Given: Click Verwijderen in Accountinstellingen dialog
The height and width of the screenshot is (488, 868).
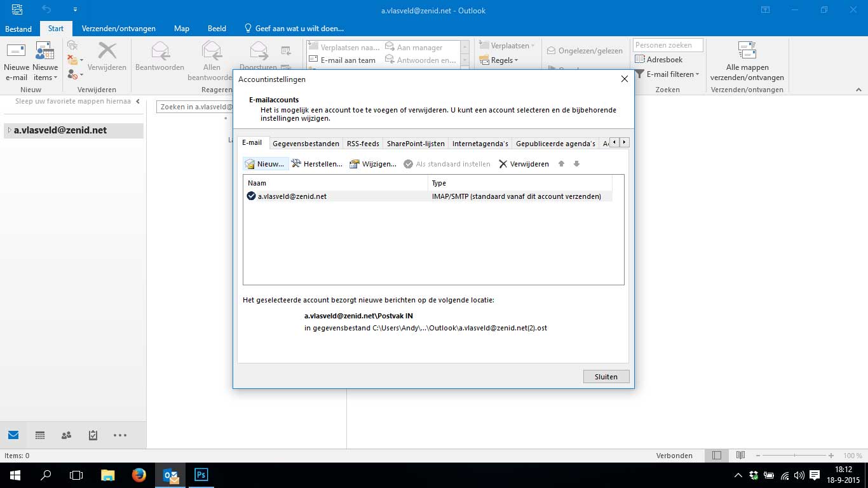Looking at the screenshot, I should 524,164.
